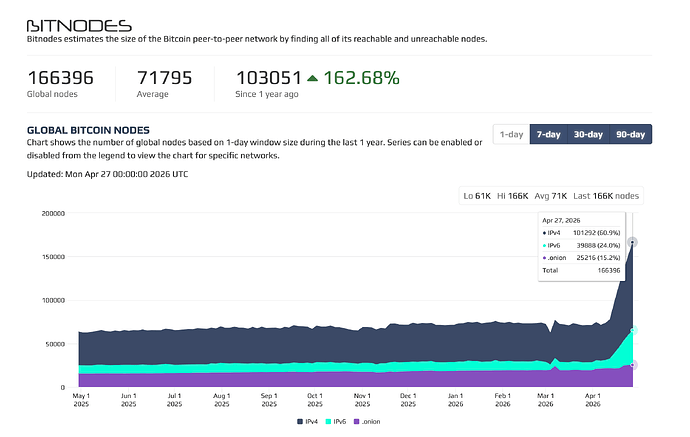The height and width of the screenshot is (437, 690).
Task: Click the Avg 71K statistic
Action: 551,196
